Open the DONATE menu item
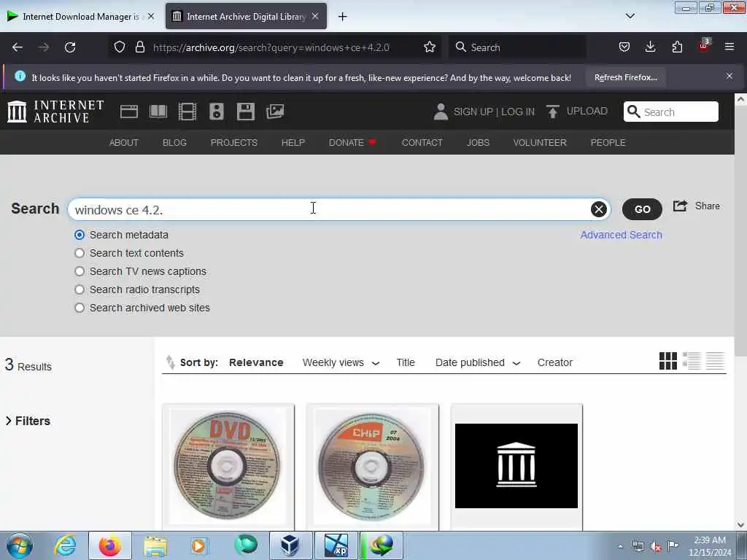 click(352, 142)
